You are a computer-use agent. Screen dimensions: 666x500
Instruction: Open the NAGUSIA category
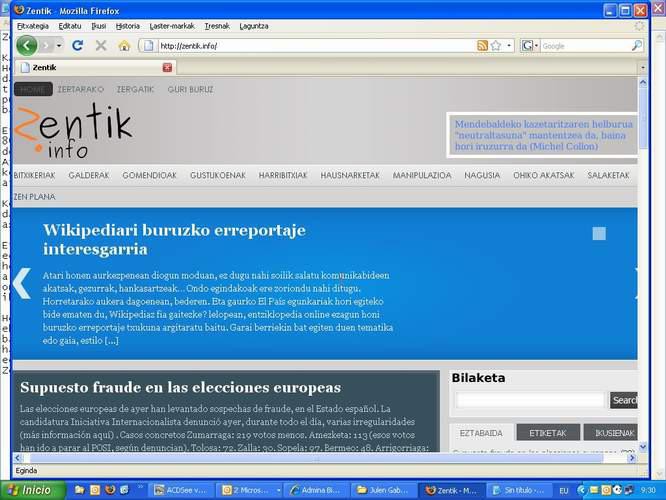[482, 175]
